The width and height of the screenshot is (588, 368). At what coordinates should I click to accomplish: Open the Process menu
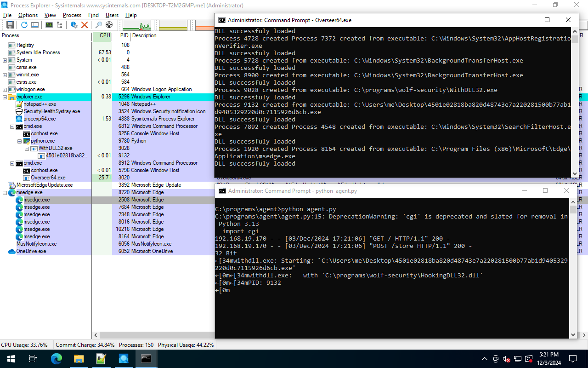(72, 15)
